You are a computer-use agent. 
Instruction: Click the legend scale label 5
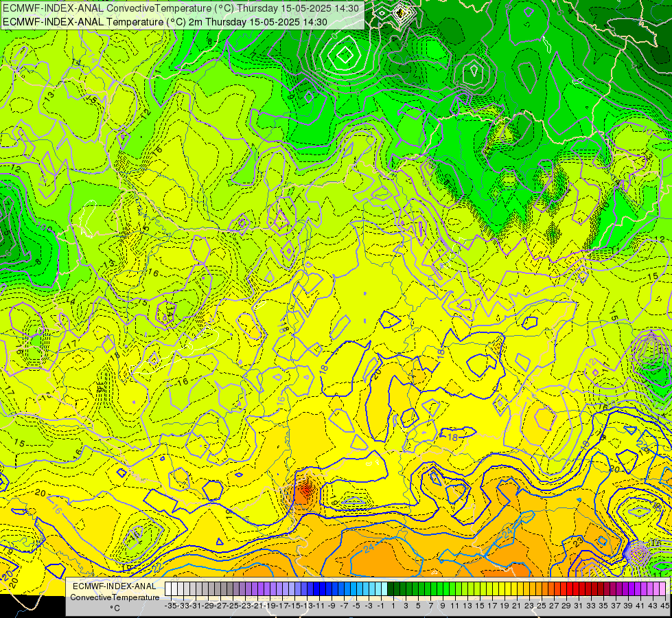[418, 606]
